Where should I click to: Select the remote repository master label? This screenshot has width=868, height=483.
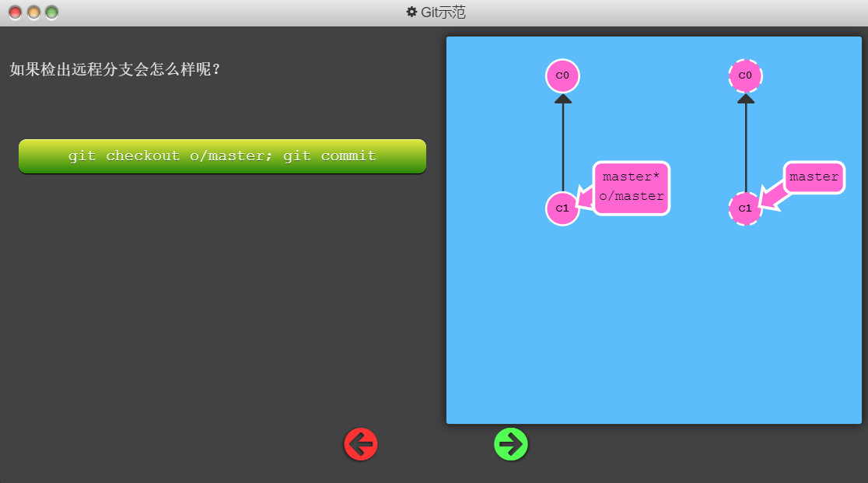pyautogui.click(x=814, y=177)
